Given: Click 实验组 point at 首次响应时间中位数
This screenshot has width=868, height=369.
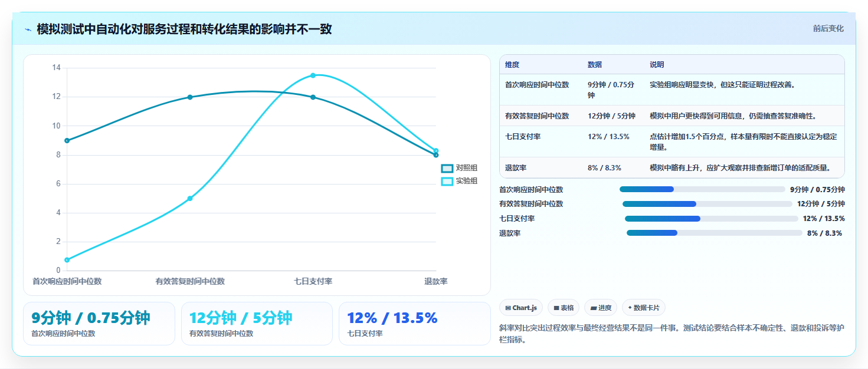Looking at the screenshot, I should click(x=67, y=260).
